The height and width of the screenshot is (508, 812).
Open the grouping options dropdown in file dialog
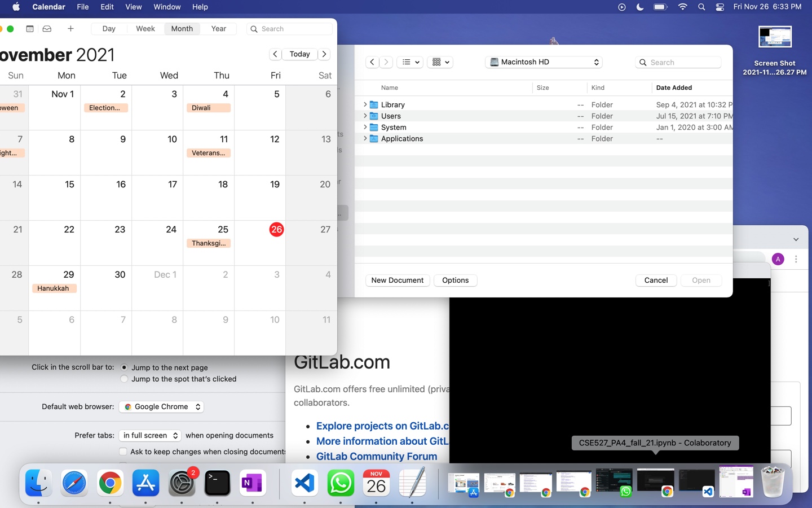tap(440, 62)
